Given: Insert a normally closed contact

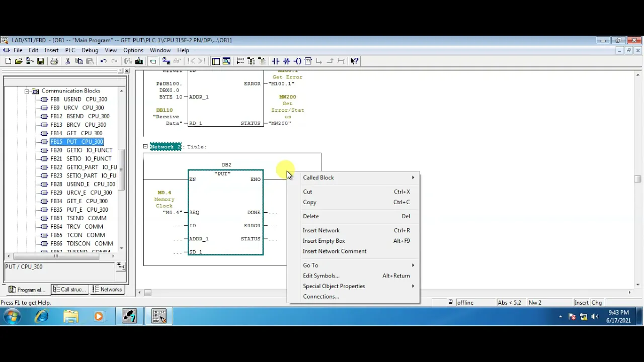Looking at the screenshot, I should (x=287, y=61).
